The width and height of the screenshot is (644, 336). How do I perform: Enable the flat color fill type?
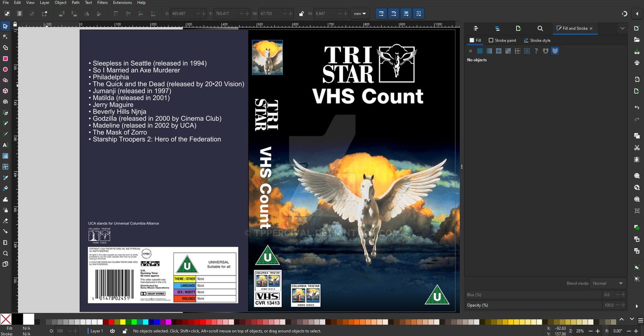[480, 51]
